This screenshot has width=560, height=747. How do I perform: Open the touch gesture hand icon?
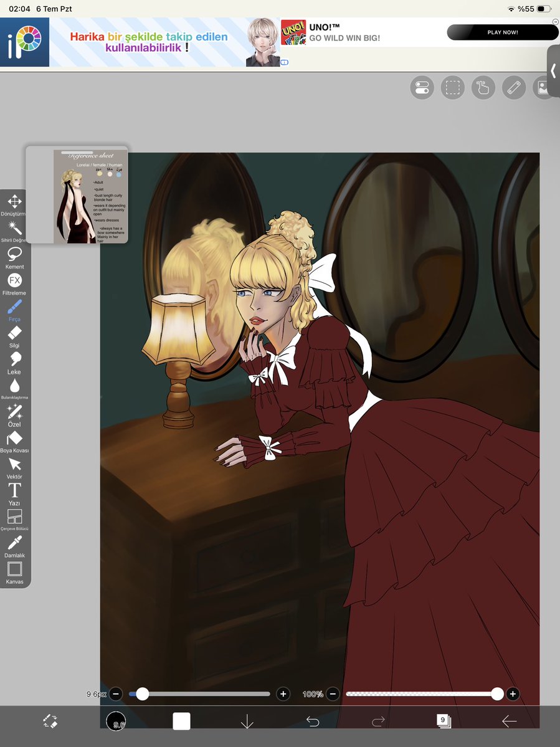483,88
